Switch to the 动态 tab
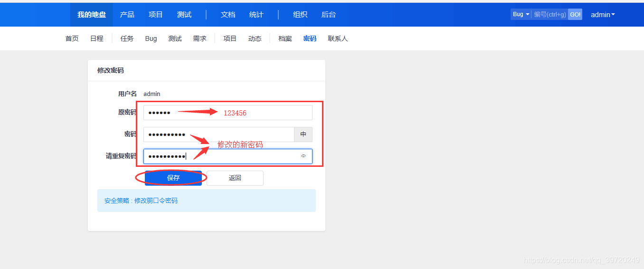Viewport: 644px width, 269px height. 255,38
